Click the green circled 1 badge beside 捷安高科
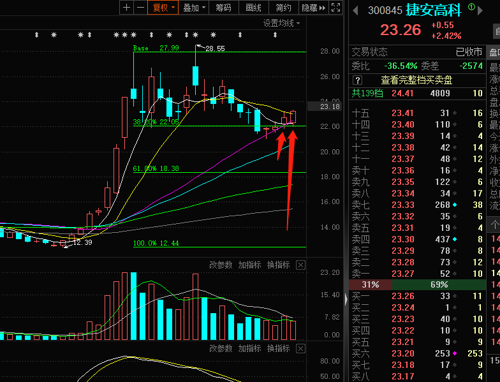Image resolution: width=500 pixels, height=382 pixels. tap(471, 7)
